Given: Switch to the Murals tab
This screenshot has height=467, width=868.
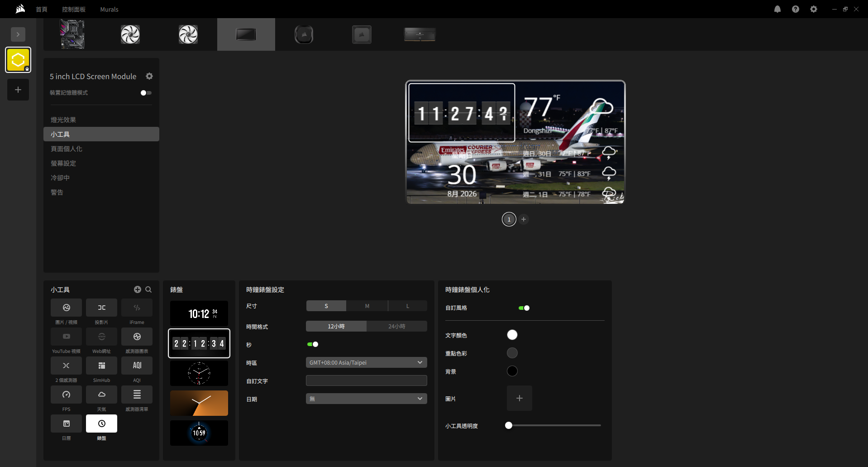Looking at the screenshot, I should [x=109, y=9].
